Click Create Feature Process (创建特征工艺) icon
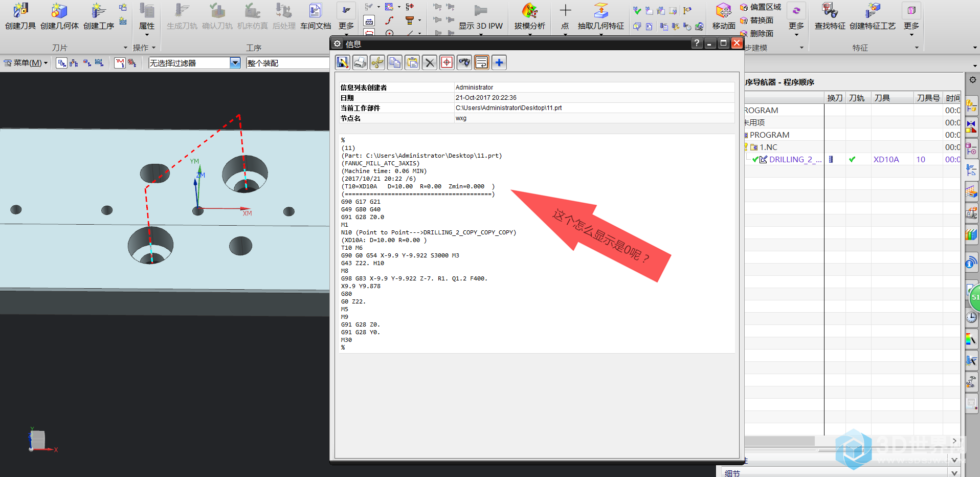This screenshot has width=980, height=477. tap(873, 11)
